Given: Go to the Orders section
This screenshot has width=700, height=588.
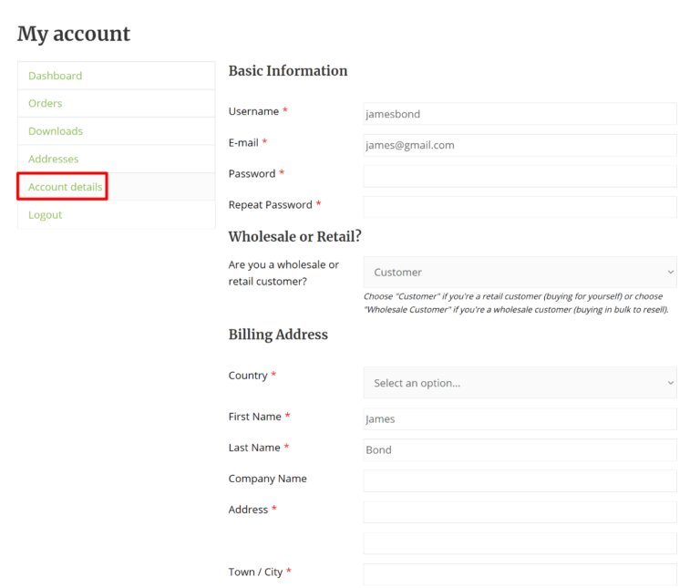Looking at the screenshot, I should coord(45,103).
